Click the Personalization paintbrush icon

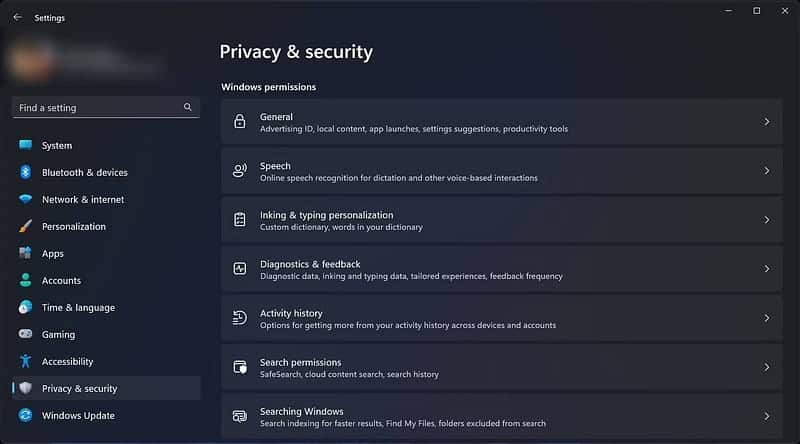25,226
